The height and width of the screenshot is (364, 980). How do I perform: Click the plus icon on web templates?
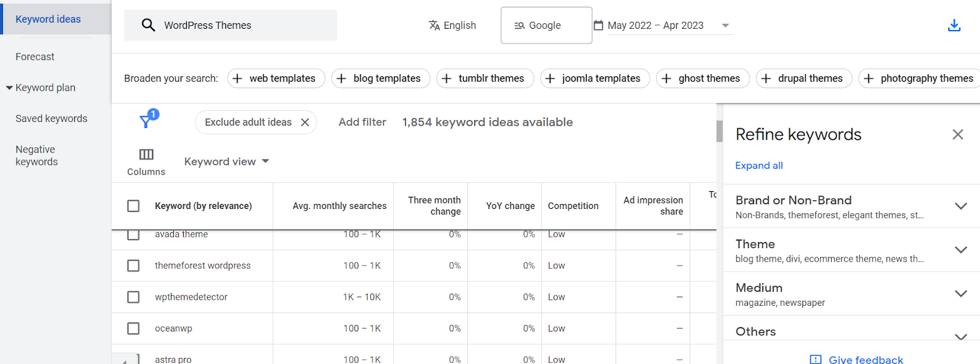(238, 78)
